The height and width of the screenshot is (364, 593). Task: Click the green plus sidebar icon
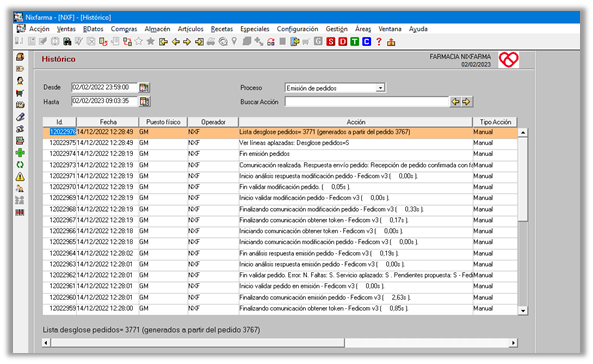click(20, 153)
